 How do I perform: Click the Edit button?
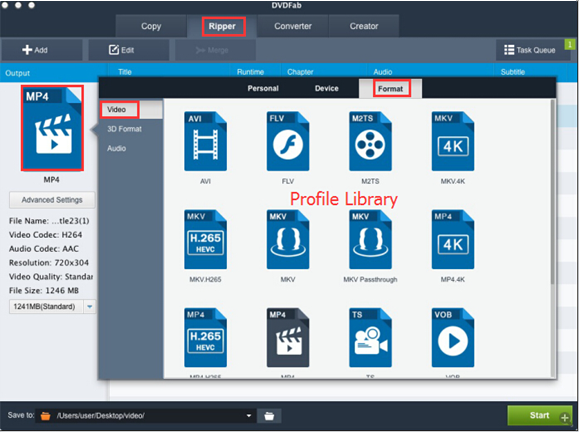point(129,50)
